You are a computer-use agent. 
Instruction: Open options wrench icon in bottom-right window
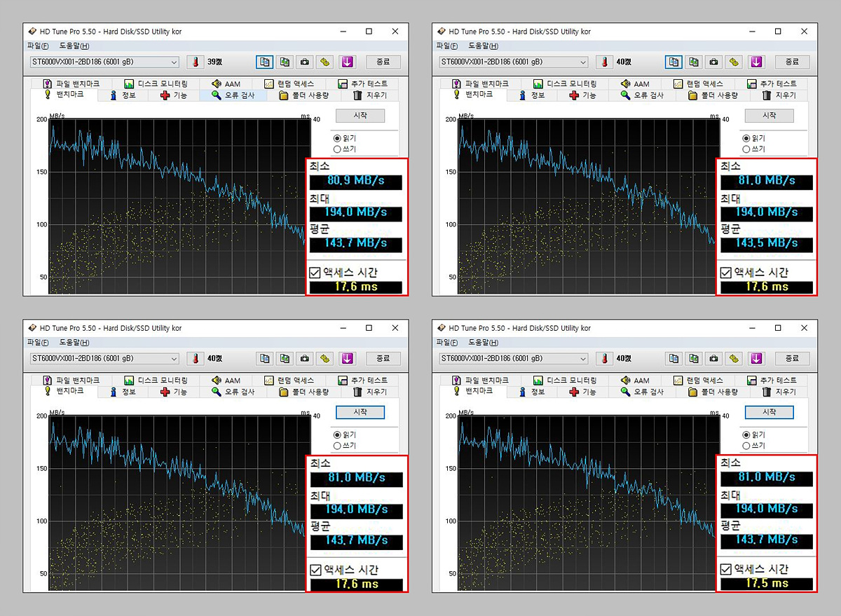click(734, 358)
